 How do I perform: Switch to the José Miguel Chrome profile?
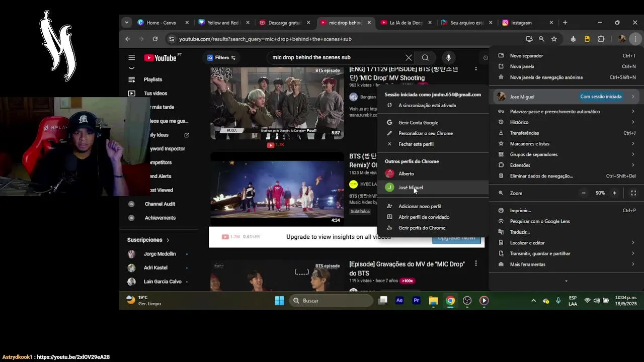433,188
